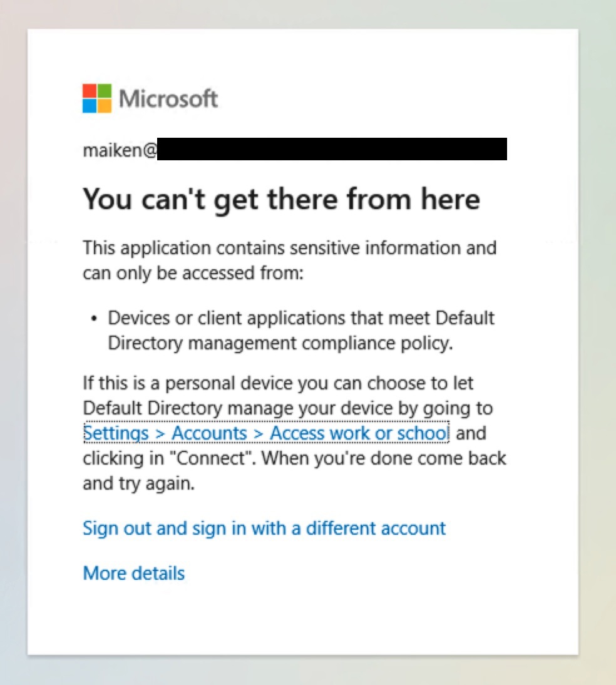This screenshot has height=685, width=616.
Task: Click the black redacted bar after the email
Action: coord(332,149)
